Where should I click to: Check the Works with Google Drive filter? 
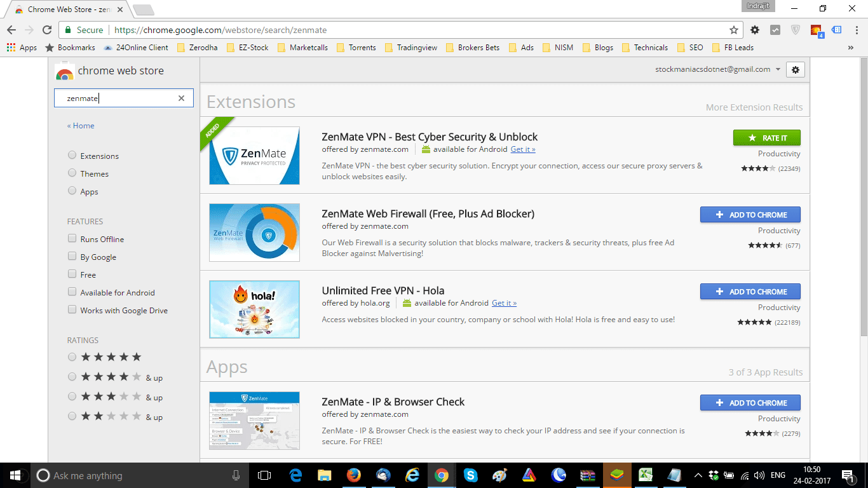click(72, 309)
